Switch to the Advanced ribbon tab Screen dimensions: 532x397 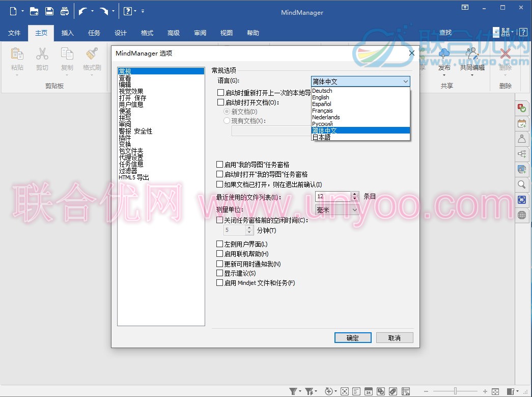(x=174, y=33)
